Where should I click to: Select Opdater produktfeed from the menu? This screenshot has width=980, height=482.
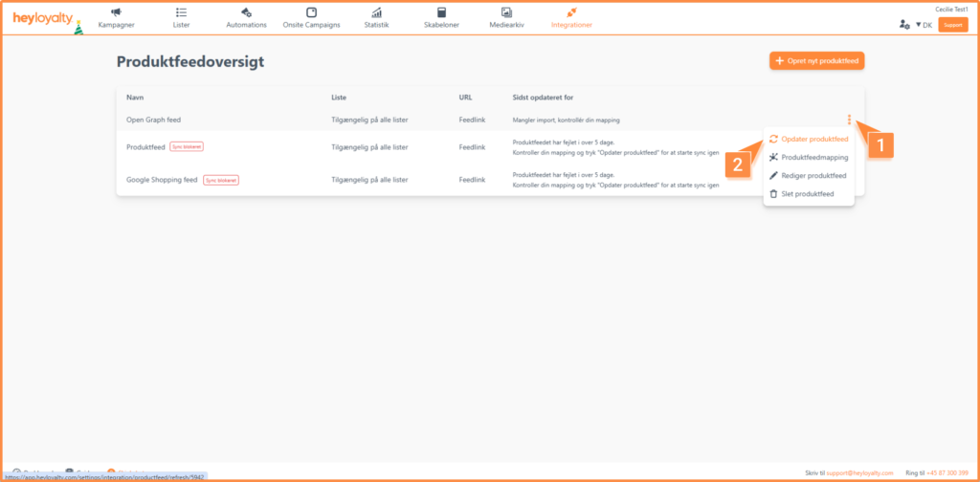[813, 140]
